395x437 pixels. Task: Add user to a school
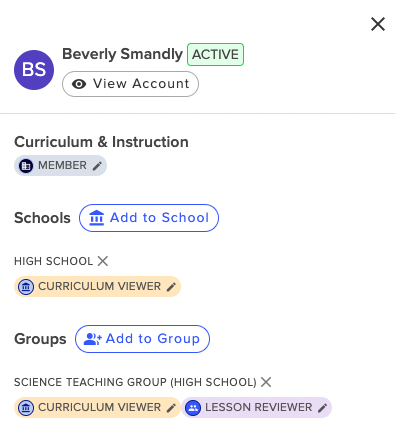(x=149, y=218)
